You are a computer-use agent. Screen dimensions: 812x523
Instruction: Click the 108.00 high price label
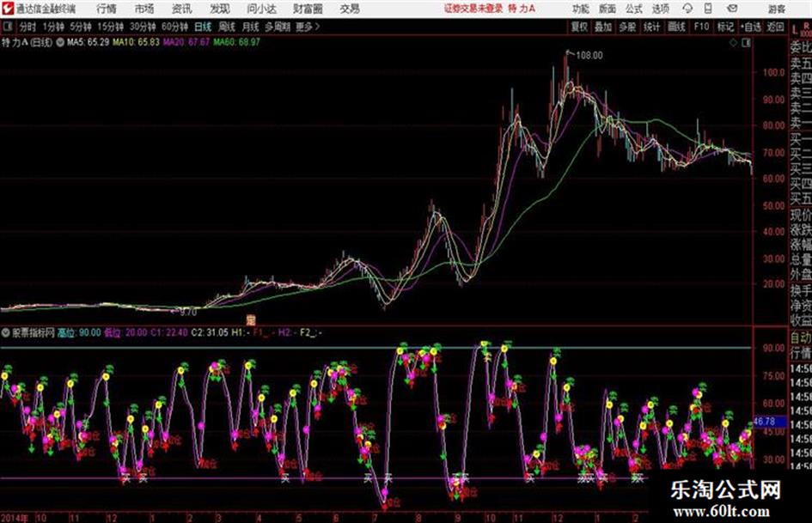[x=589, y=55]
